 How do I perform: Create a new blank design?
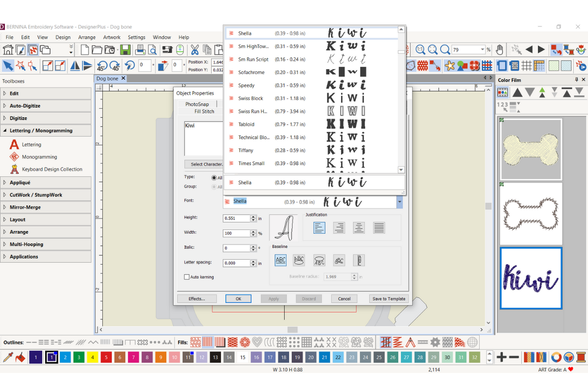pyautogui.click(x=85, y=49)
